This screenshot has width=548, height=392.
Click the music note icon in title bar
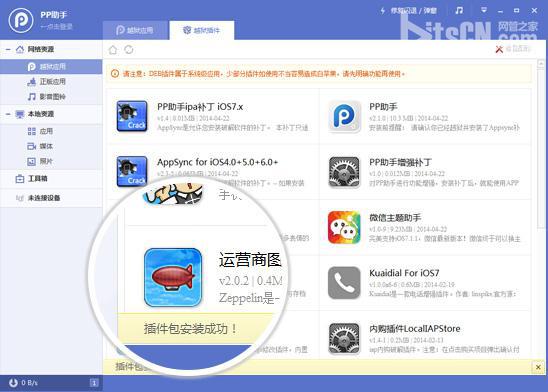(x=459, y=10)
